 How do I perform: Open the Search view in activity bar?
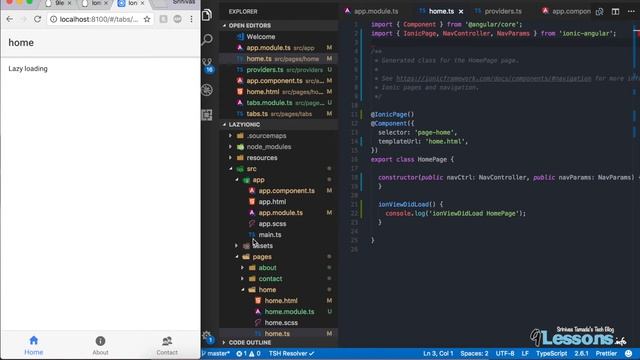207,40
